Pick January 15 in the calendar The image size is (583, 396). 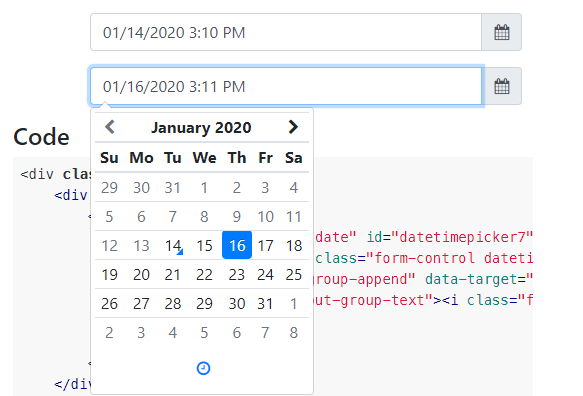[204, 245]
